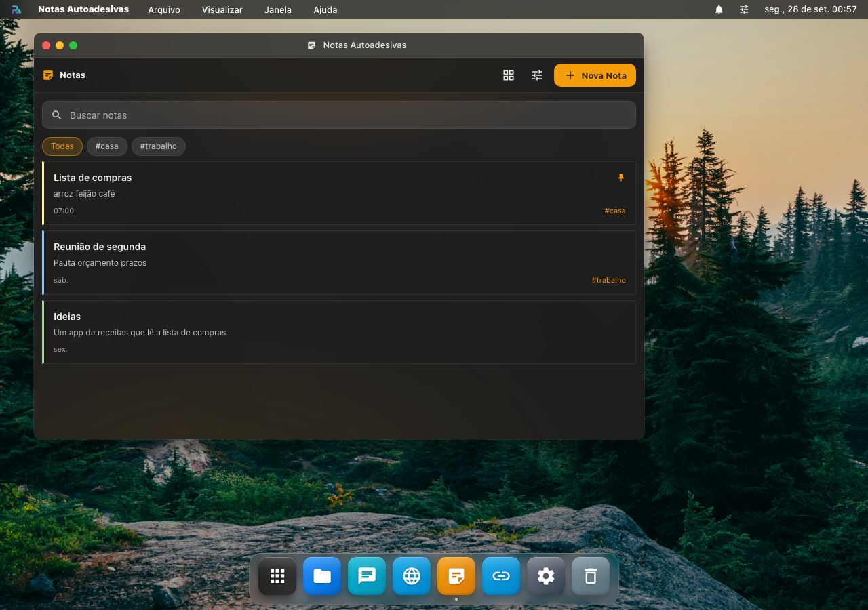
Task: Filter notes by #casa chip
Action: 107,146
